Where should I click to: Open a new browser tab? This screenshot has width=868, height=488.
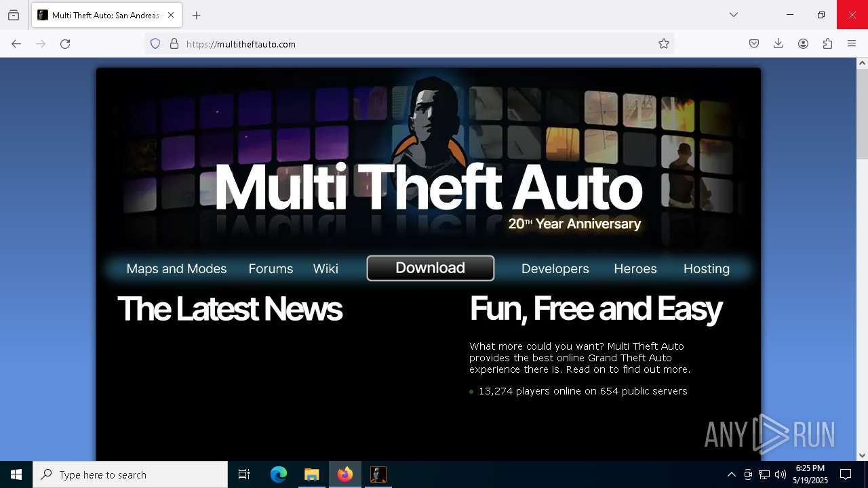[197, 15]
